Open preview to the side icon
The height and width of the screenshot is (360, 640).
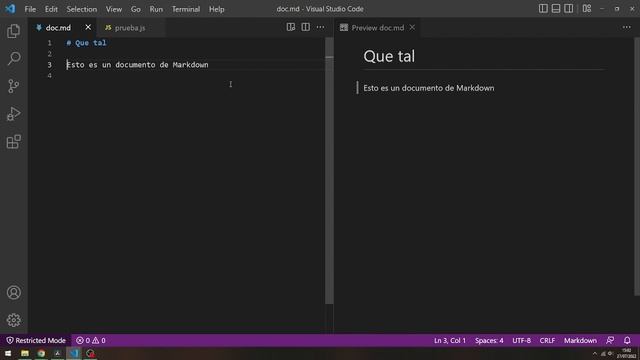[291, 27]
